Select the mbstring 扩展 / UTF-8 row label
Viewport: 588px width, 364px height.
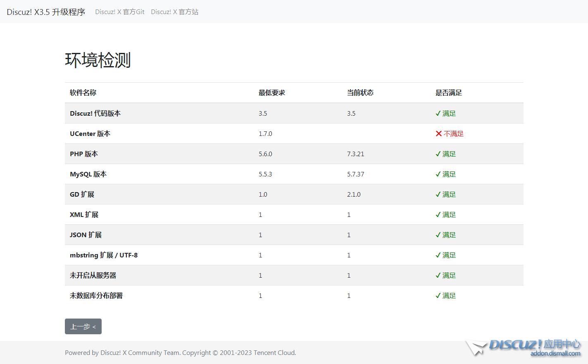(x=103, y=255)
